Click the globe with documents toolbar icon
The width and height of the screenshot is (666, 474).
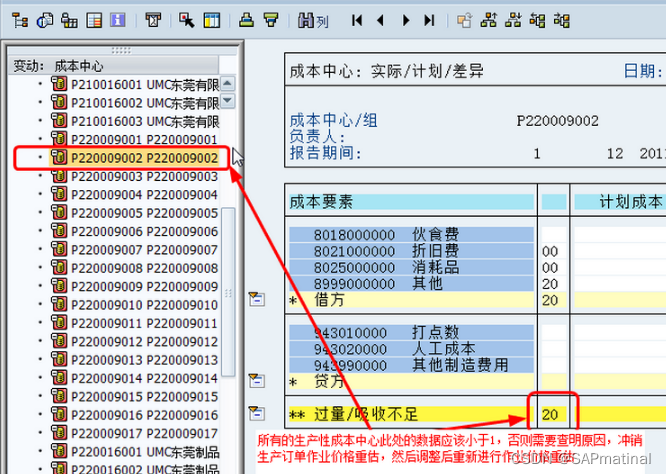coord(45,20)
